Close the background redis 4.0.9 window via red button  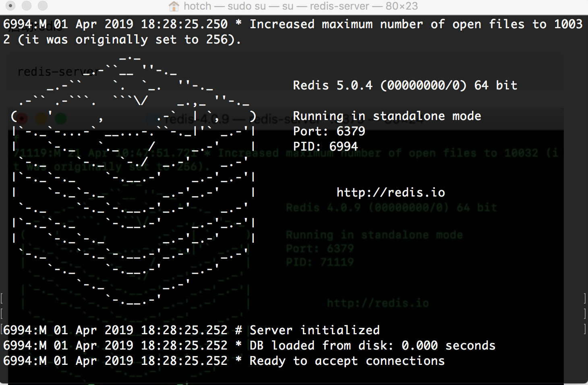click(x=22, y=118)
